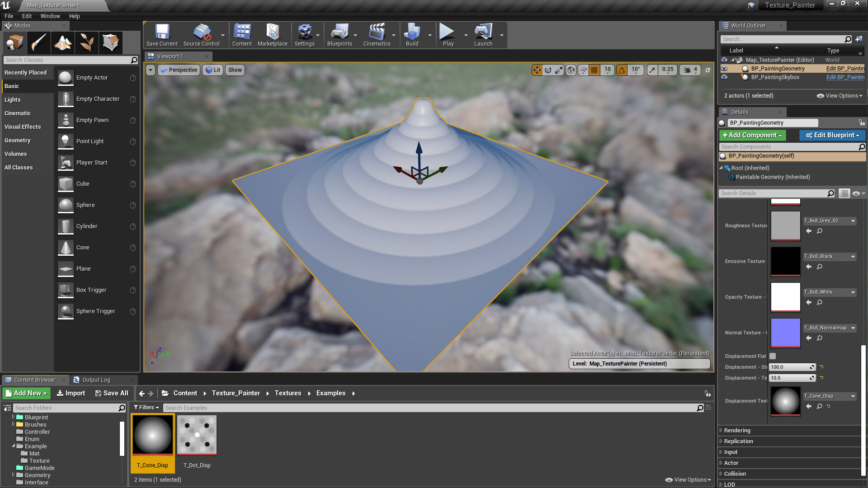Open the Content toolbar button
Image resolution: width=868 pixels, height=488 pixels.
click(242, 35)
